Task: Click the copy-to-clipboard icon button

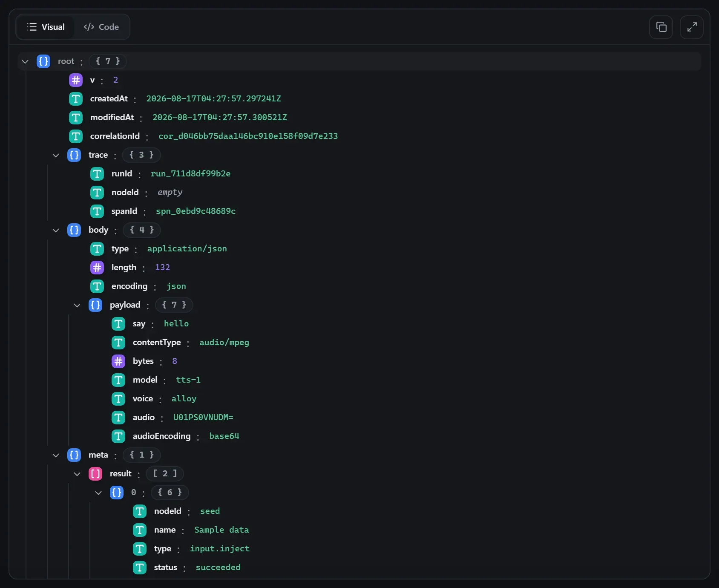Action: [x=661, y=27]
